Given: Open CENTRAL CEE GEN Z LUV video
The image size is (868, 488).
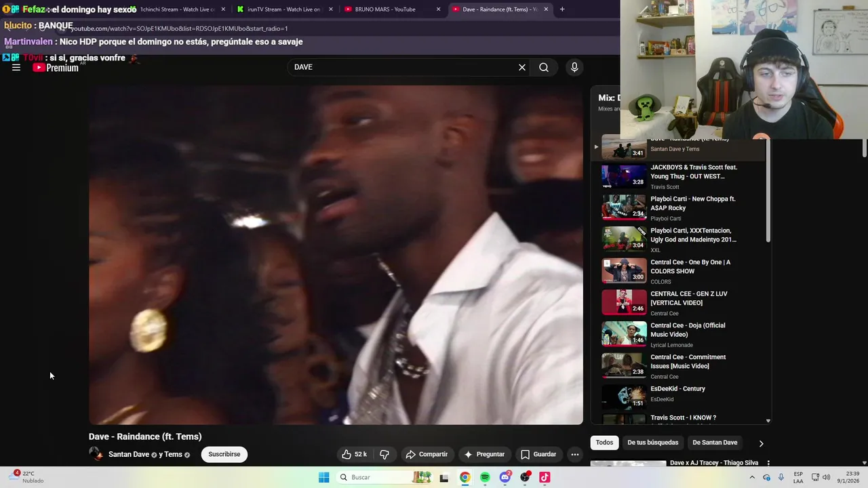Looking at the screenshot, I should (678, 303).
